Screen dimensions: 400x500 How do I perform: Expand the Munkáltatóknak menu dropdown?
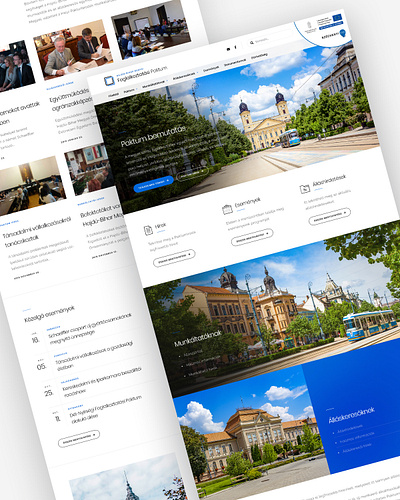(154, 84)
